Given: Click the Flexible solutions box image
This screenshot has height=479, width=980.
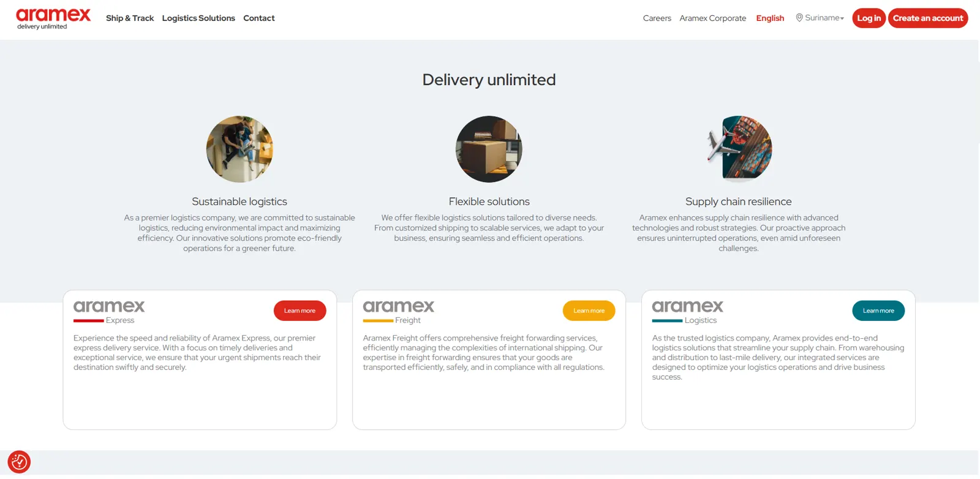Looking at the screenshot, I should coord(489,149).
